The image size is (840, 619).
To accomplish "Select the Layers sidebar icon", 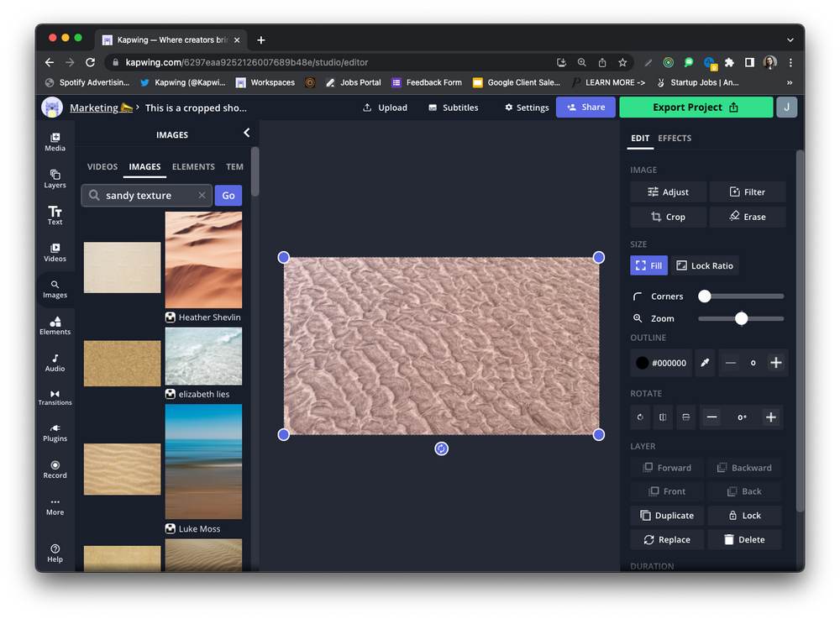I will click(55, 178).
